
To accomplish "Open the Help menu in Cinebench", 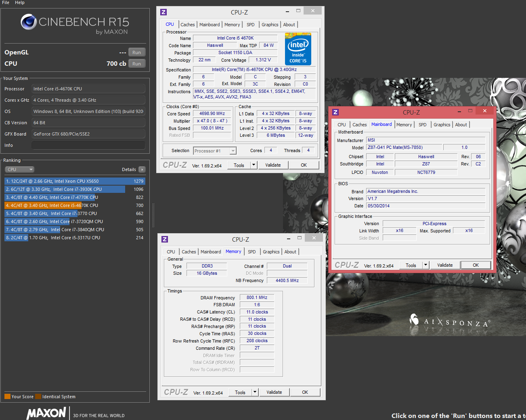I will tap(20, 2).
